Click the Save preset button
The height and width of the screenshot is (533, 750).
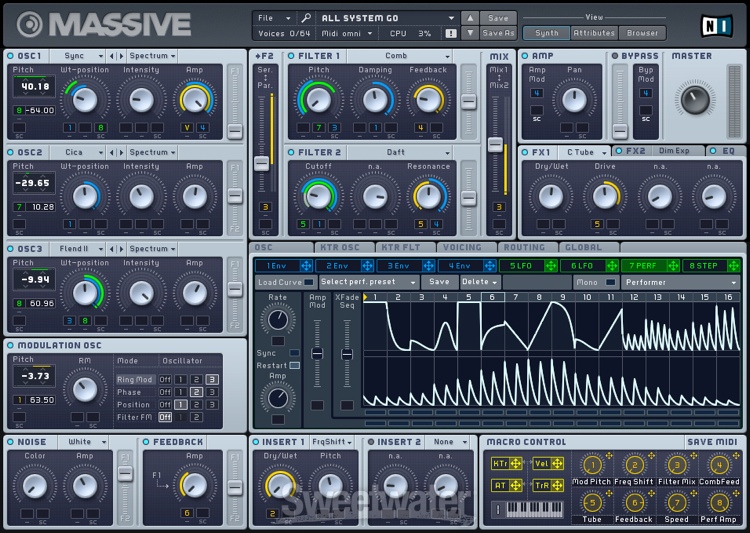pos(498,18)
